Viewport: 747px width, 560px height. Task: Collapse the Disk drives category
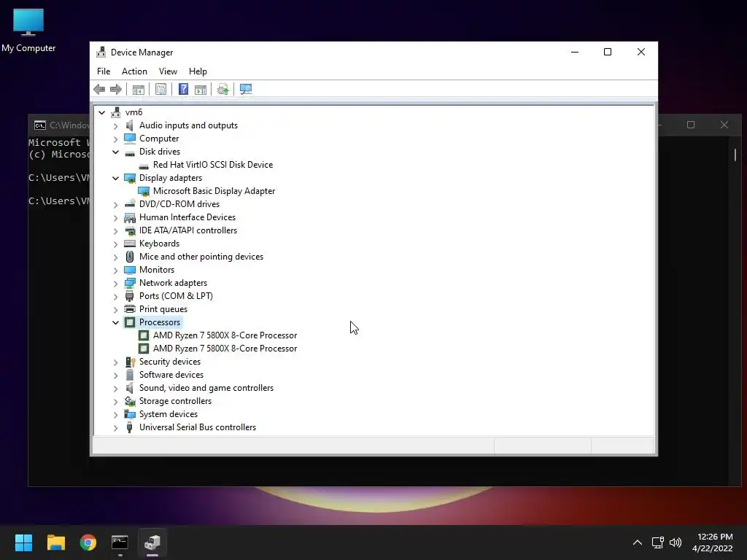coord(115,152)
